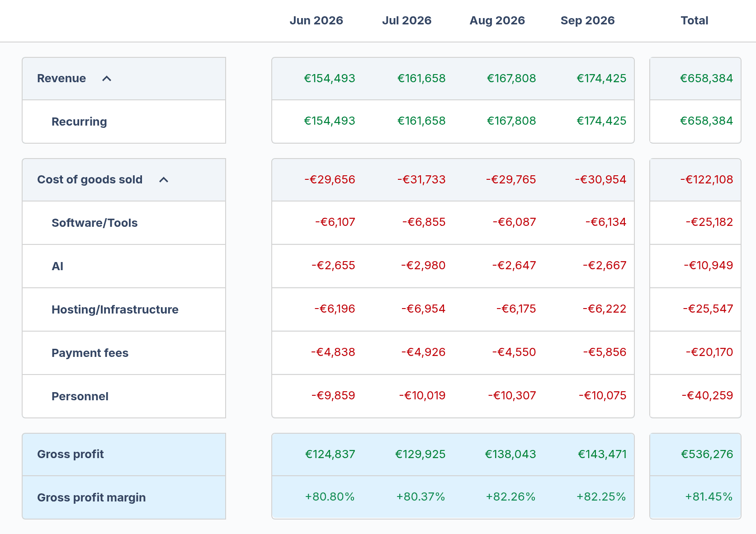Image resolution: width=756 pixels, height=534 pixels.
Task: Select COGS June value -€29,656
Action: tap(330, 179)
